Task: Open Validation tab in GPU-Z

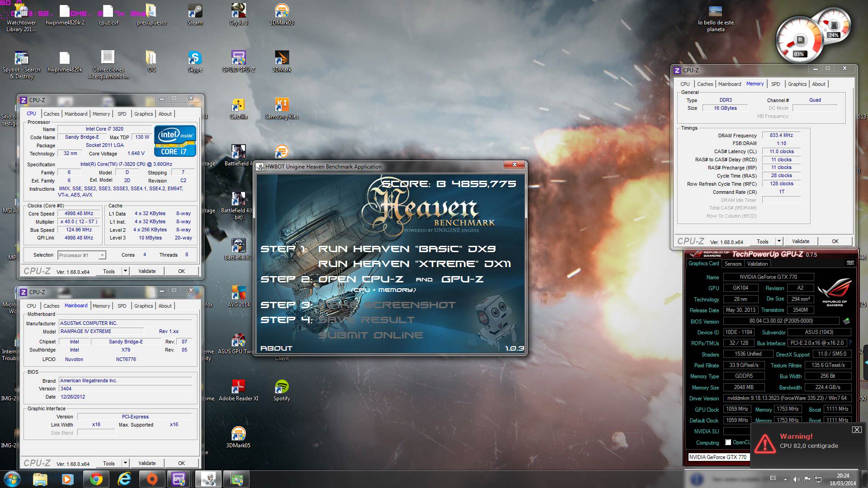Action: pos(757,264)
